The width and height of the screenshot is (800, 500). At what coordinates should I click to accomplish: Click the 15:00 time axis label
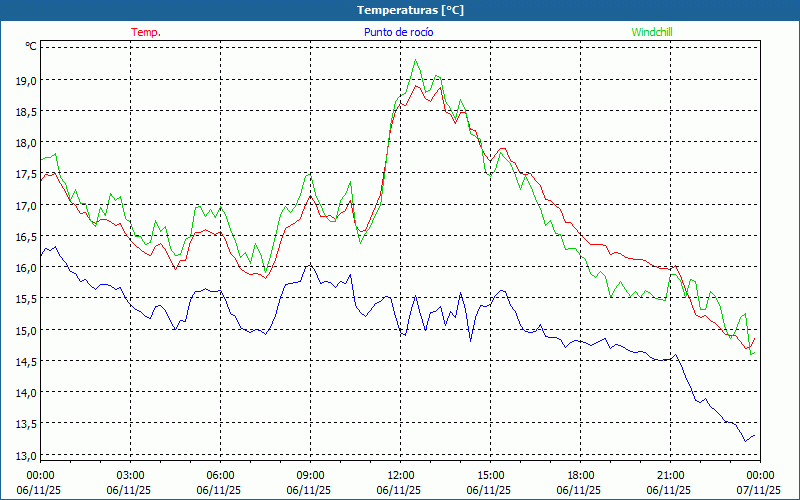(490, 475)
